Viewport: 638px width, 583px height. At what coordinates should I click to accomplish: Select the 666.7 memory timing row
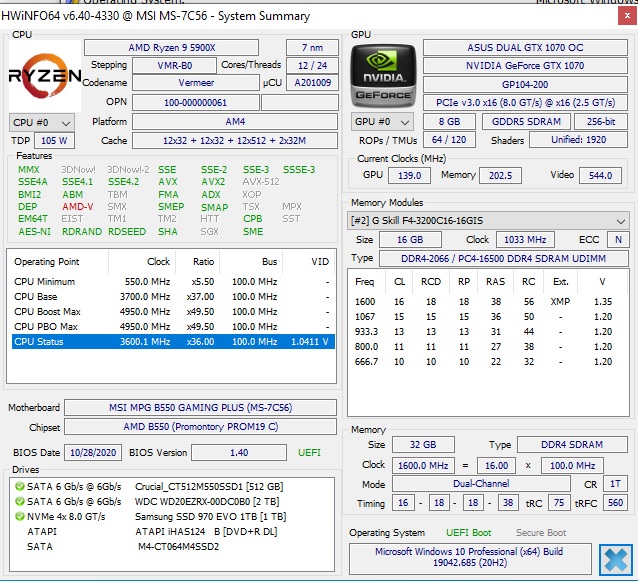487,362
